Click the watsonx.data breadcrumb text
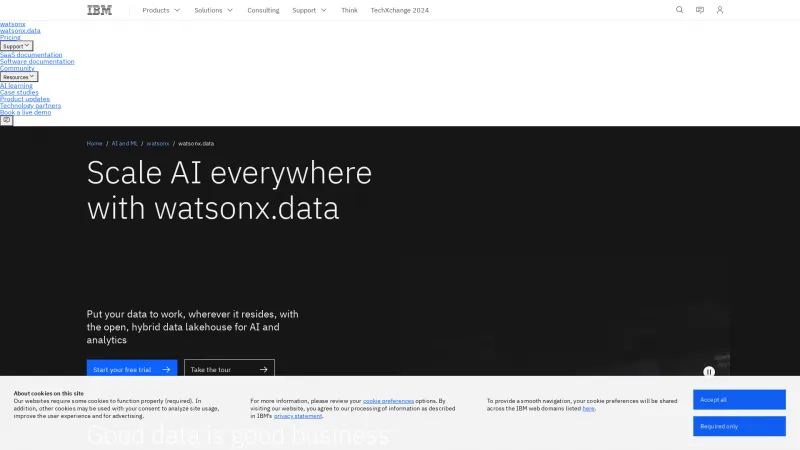Screen dimensions: 800x450 tap(196, 143)
